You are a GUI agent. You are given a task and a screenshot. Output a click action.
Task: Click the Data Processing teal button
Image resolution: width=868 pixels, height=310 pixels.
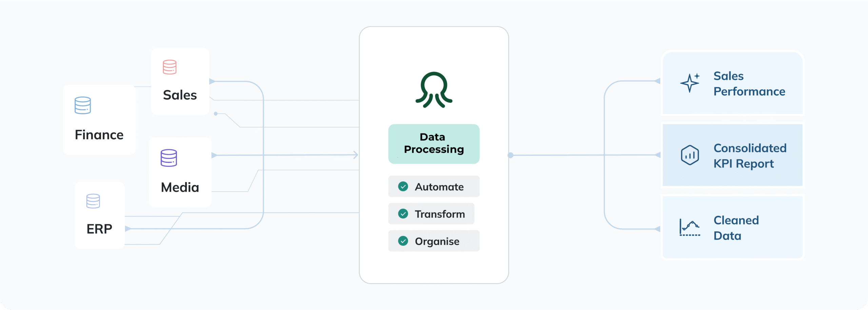click(434, 144)
